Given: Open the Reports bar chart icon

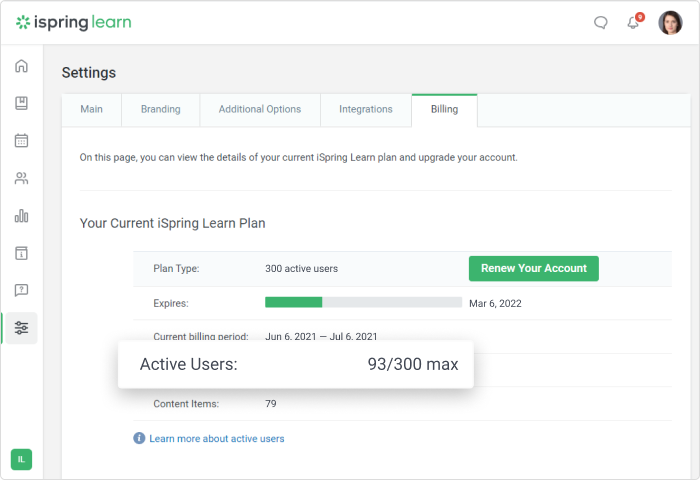Looking at the screenshot, I should [x=21, y=216].
